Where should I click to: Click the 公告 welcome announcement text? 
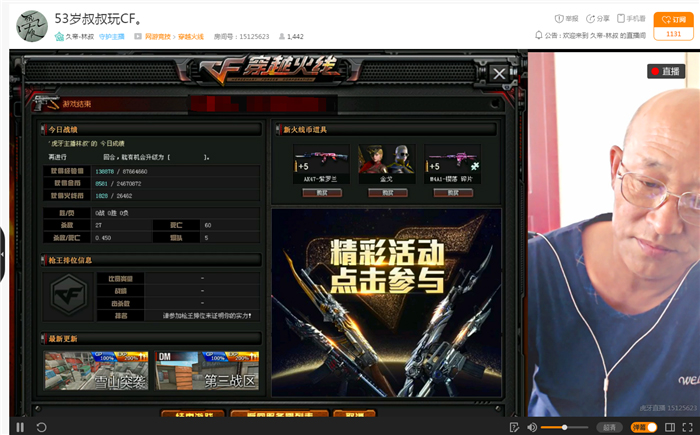tap(595, 35)
